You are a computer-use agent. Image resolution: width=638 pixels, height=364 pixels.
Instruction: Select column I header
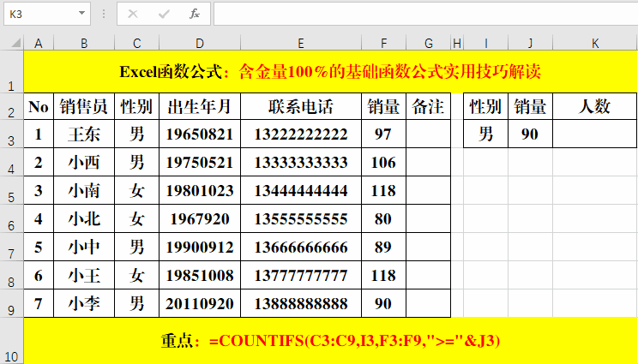tap(486, 43)
